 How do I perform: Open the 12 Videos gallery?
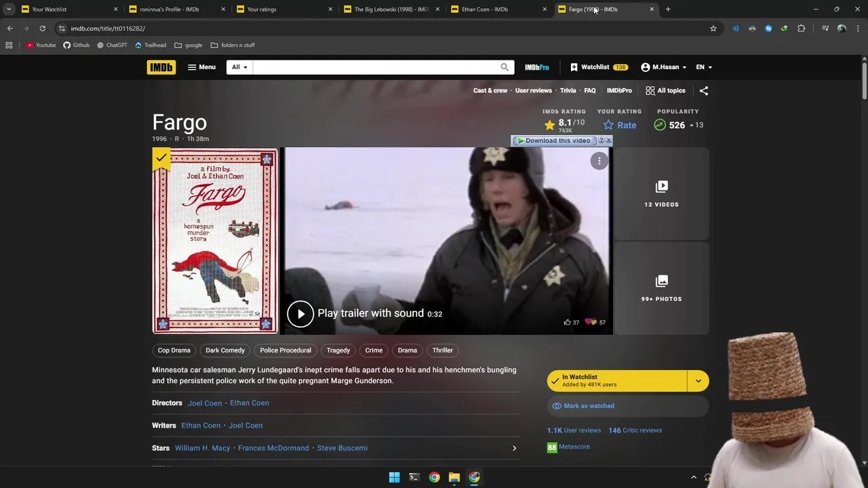coord(661,194)
